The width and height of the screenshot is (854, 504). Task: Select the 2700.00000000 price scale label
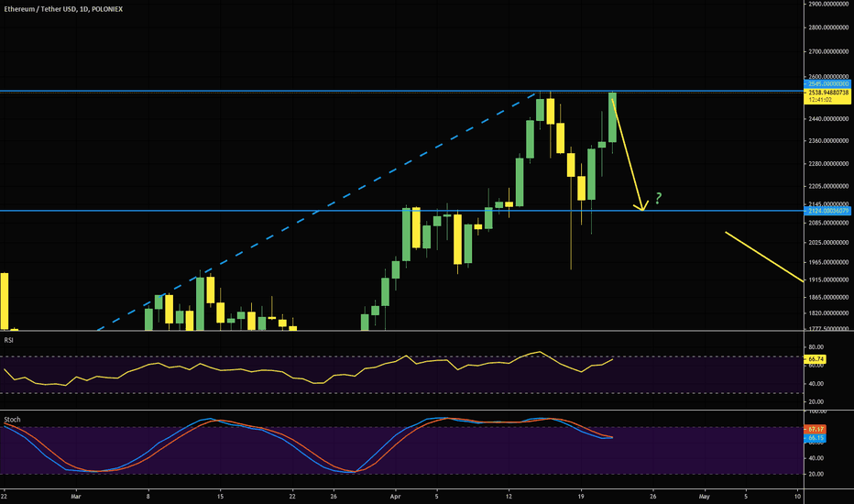tap(828, 52)
